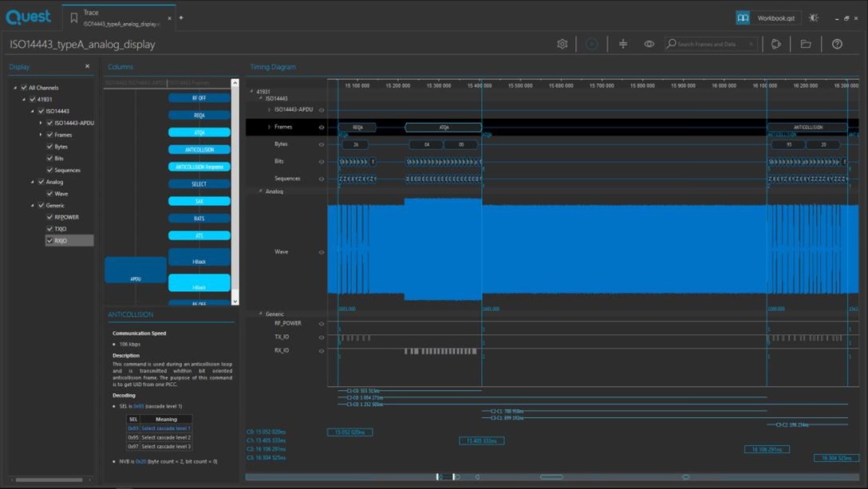Click the help question mark icon

click(837, 44)
